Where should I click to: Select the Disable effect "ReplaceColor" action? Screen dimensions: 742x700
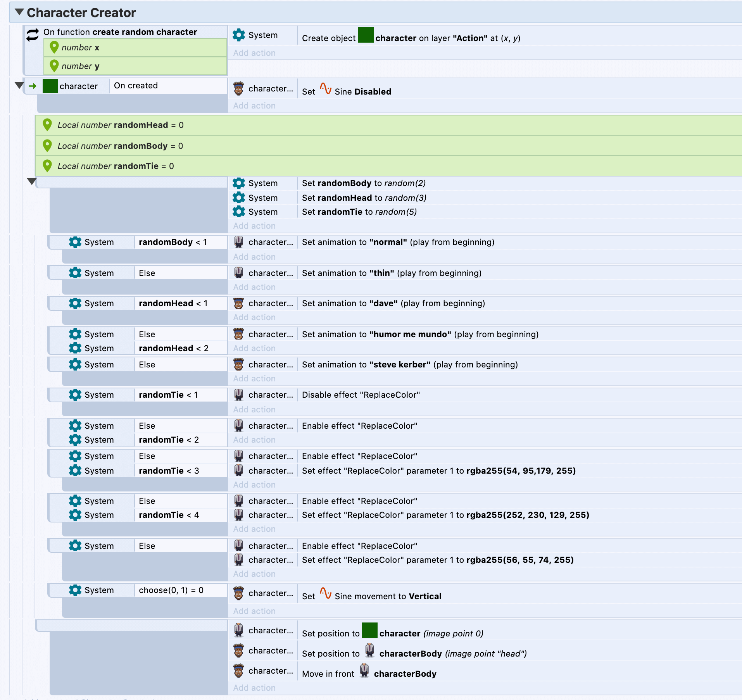(x=361, y=395)
